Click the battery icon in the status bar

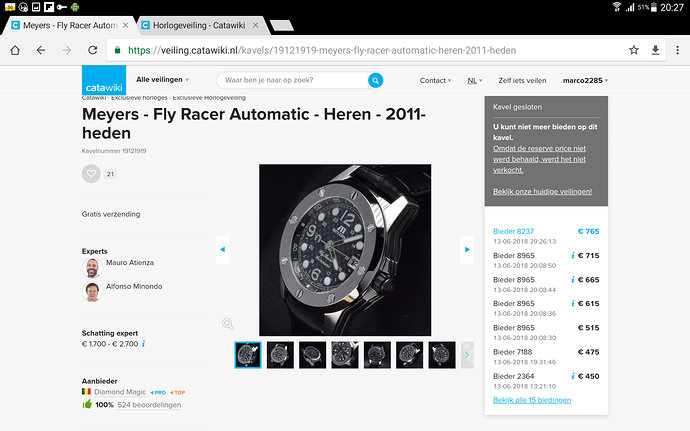coord(654,7)
